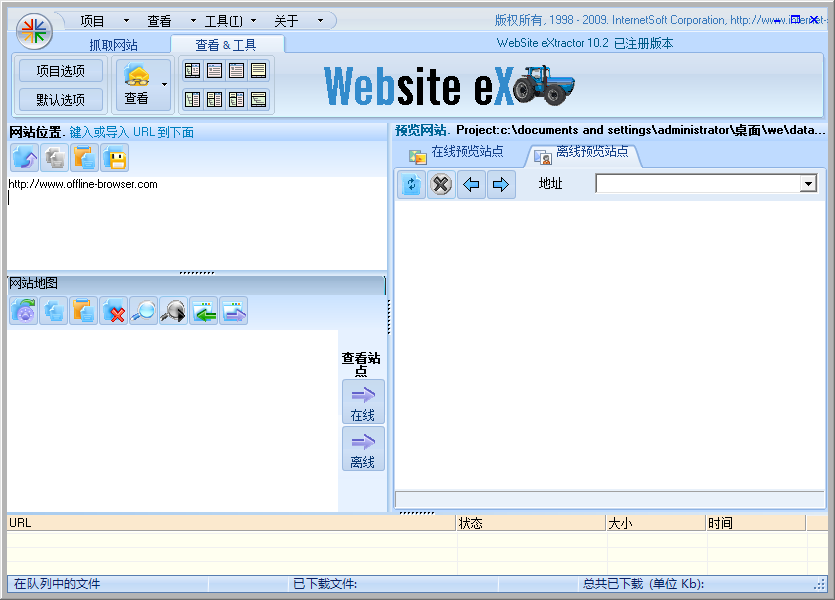Click the grey magnifier find-next icon

(174, 311)
